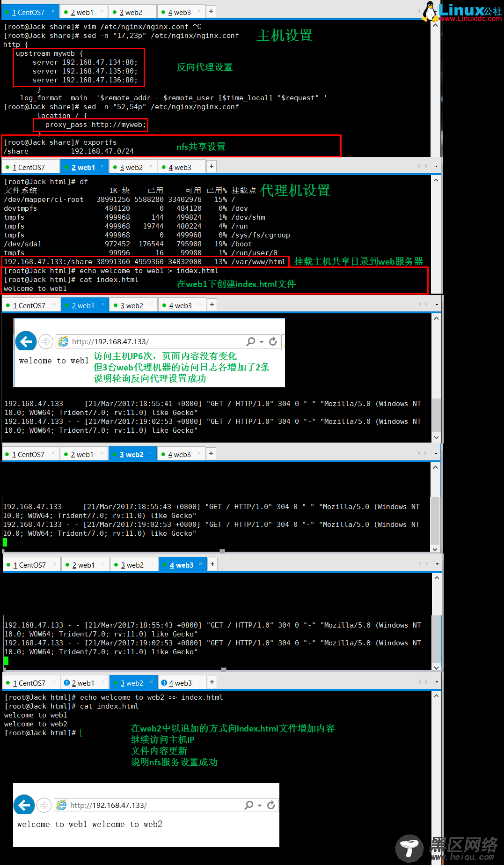
Task: Open tab list dropdown in pane with web3 active
Action: coord(437,564)
